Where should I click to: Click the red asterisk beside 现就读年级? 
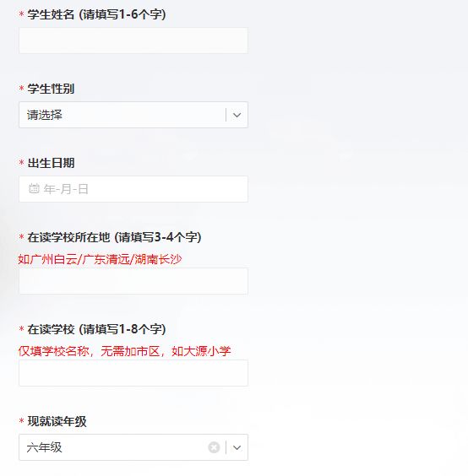click(21, 421)
